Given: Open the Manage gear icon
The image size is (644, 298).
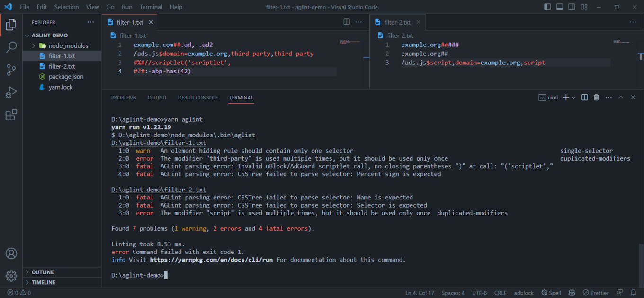Looking at the screenshot, I should [11, 276].
